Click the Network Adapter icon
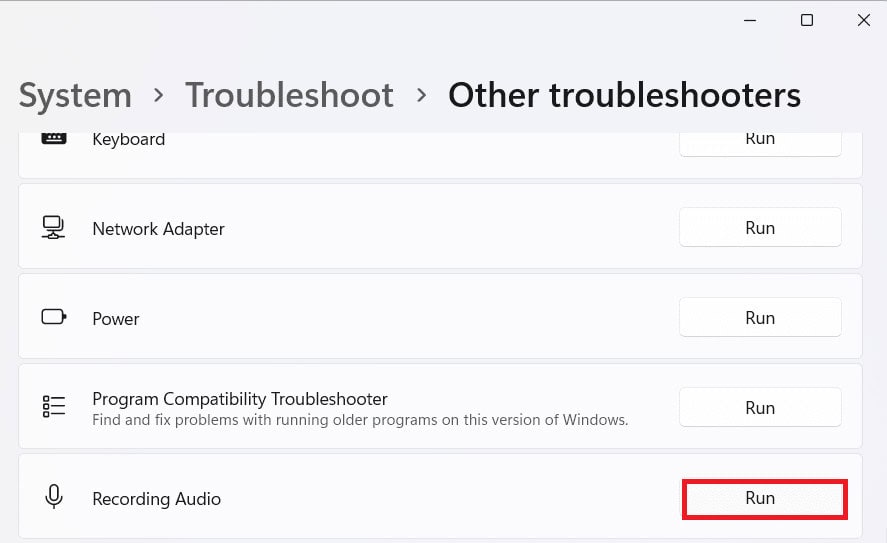Image resolution: width=887 pixels, height=543 pixels. pyautogui.click(x=54, y=228)
